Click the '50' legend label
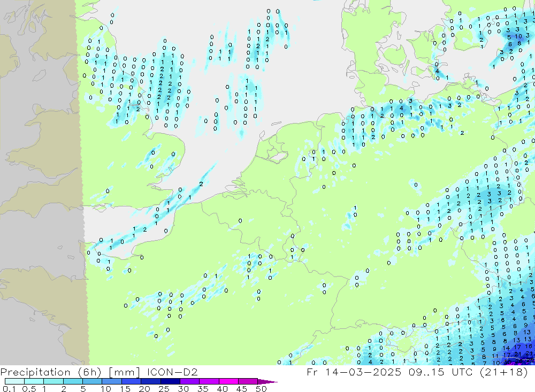 coord(261,389)
